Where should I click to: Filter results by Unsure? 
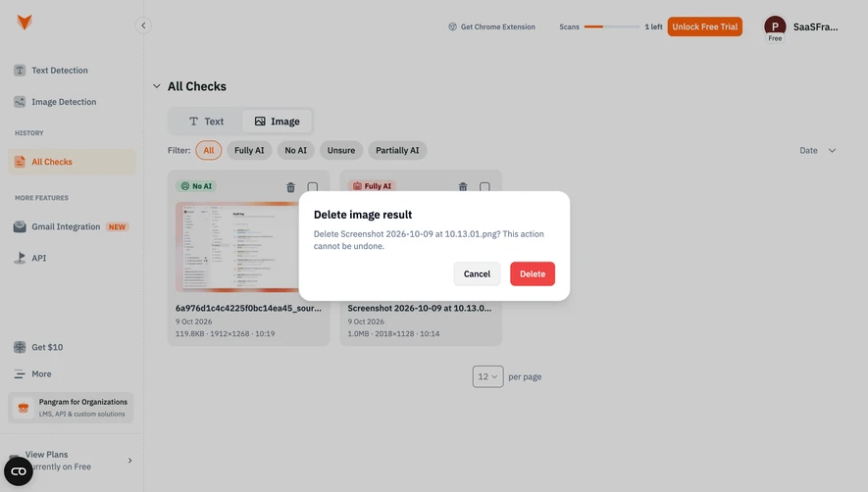click(x=341, y=151)
